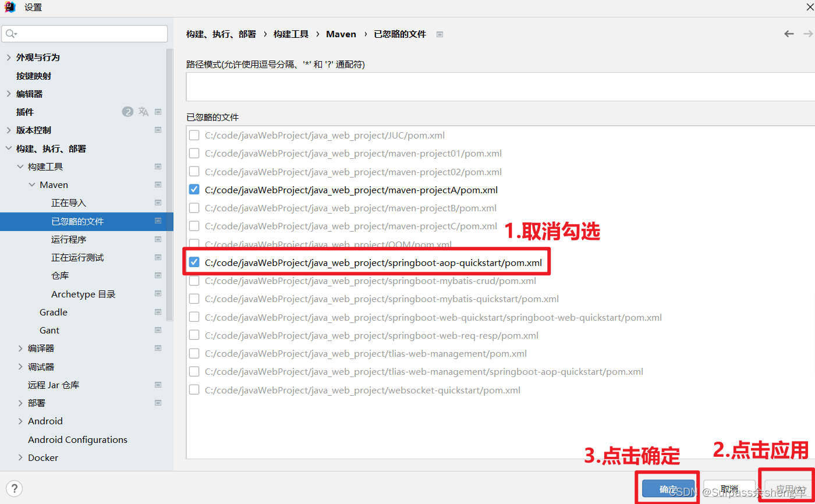Expand the 外观与行为 section
The width and height of the screenshot is (815, 504).
tap(8, 57)
